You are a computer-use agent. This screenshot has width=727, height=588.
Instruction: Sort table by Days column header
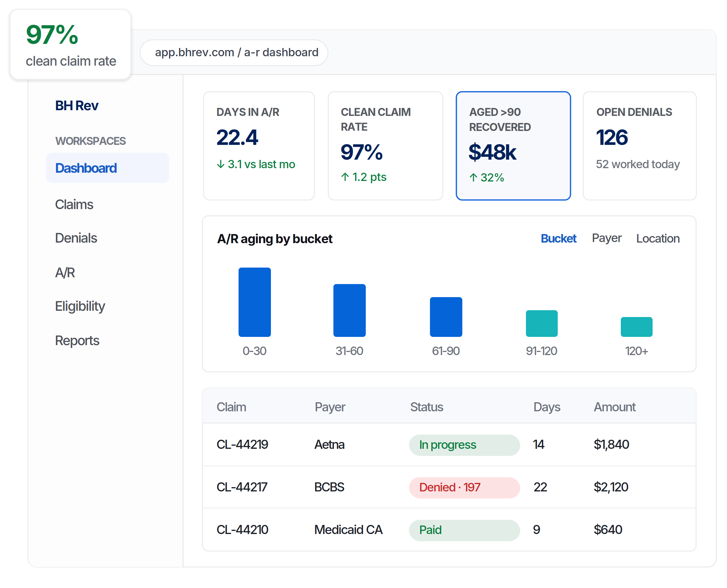pyautogui.click(x=547, y=407)
